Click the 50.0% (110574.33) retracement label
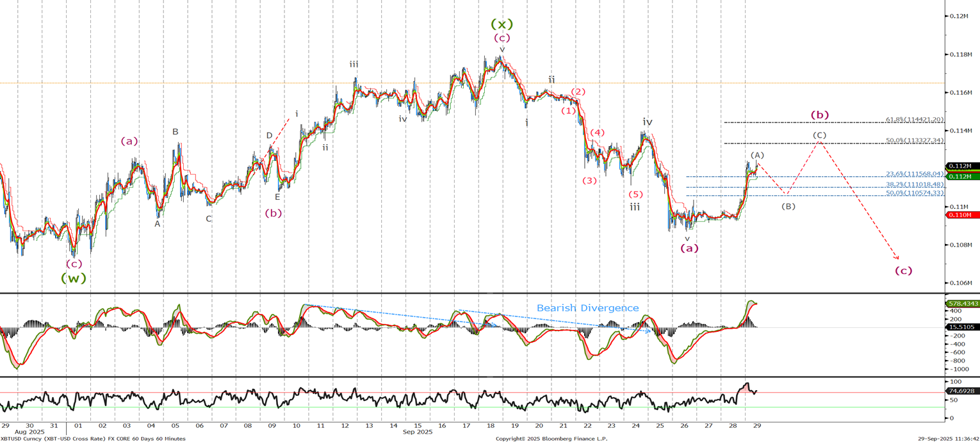Screen dimensions: 980x442 pos(915,193)
